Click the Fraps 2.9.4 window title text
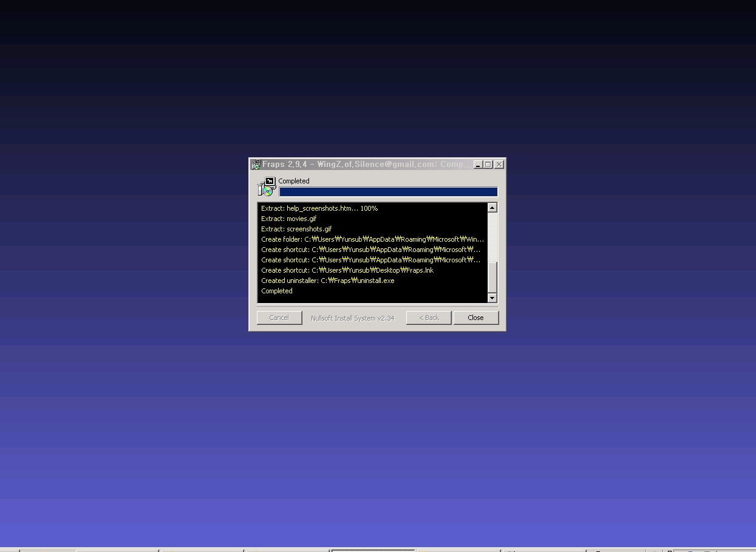 point(367,165)
